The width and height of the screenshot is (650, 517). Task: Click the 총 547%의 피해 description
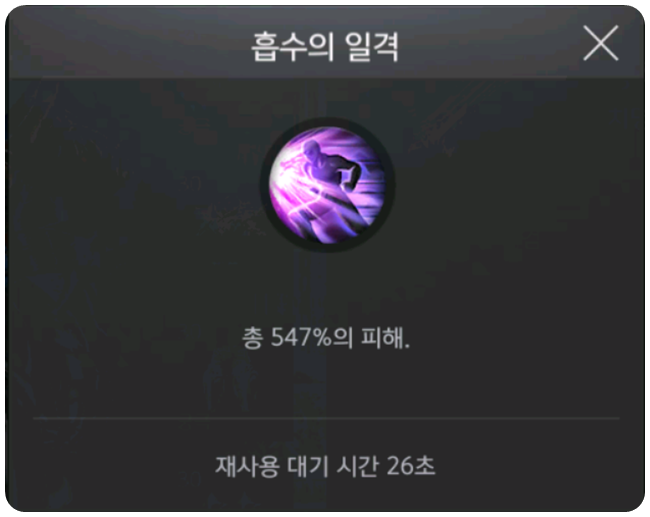(326, 338)
